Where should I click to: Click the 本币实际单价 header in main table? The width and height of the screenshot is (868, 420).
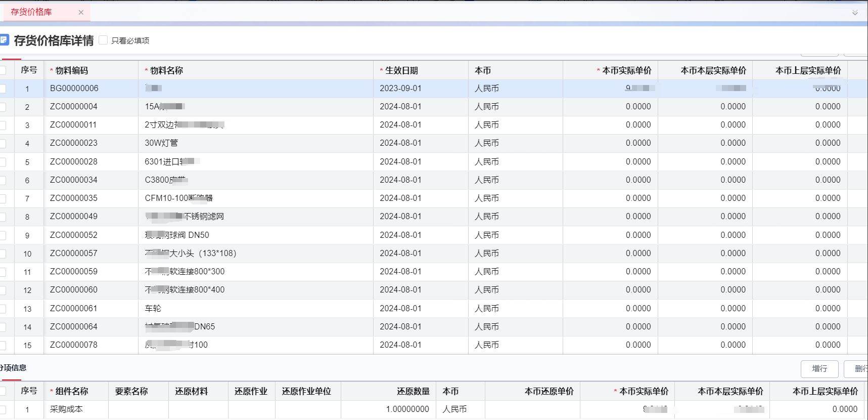pos(626,70)
